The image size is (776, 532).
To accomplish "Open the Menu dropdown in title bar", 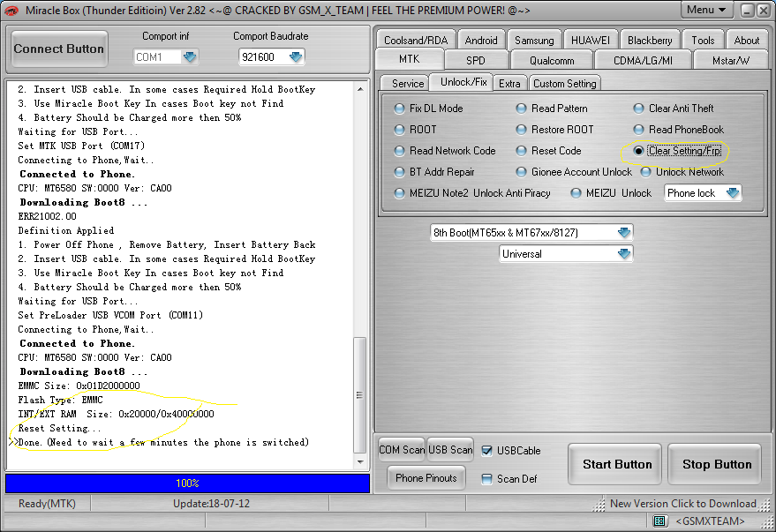I will [705, 10].
